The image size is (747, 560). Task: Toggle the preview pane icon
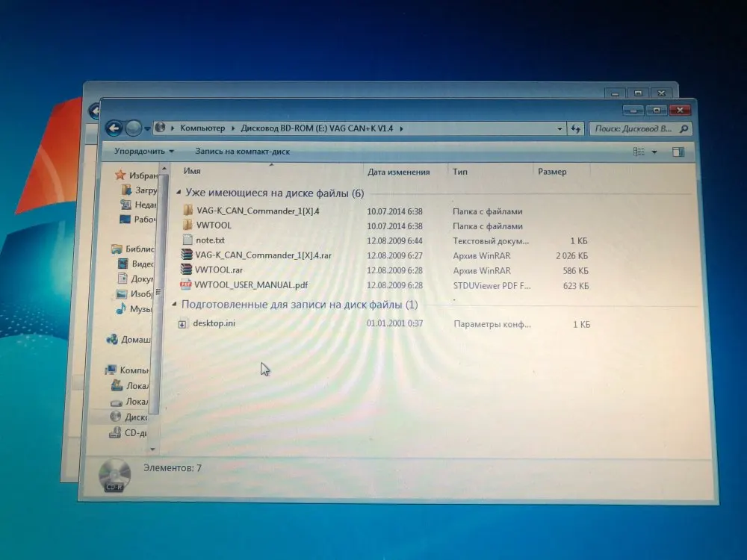point(678,152)
